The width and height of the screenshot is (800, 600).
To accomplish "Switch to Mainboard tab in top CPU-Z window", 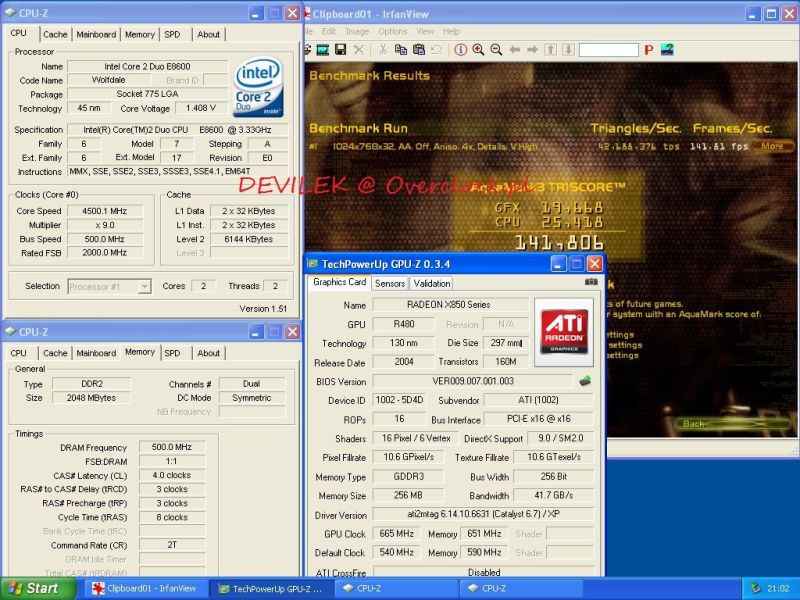I will coord(96,34).
